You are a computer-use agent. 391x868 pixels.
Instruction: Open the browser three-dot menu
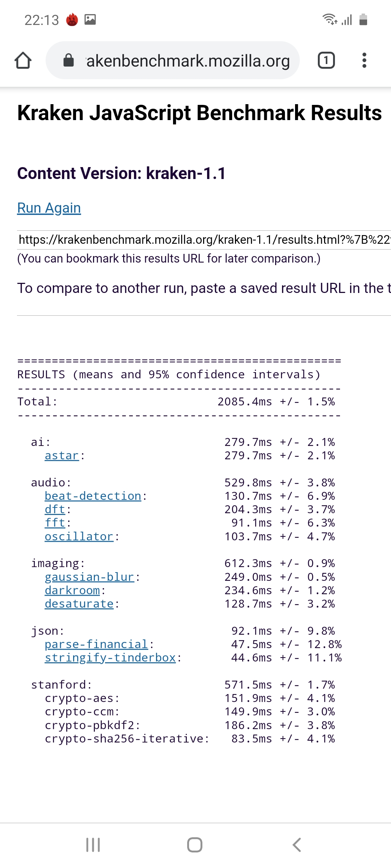(x=364, y=60)
